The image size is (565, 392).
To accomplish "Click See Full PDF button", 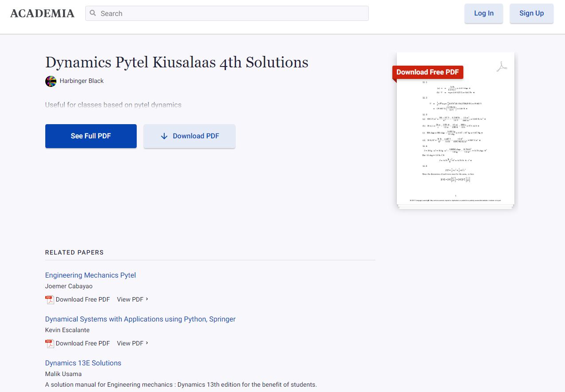I will tap(91, 136).
